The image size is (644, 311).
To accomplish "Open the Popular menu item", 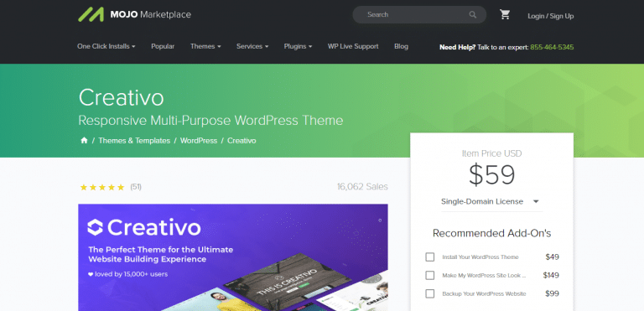I will coord(163,46).
